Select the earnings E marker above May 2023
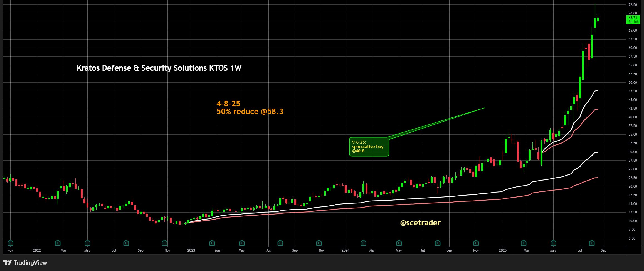This screenshot has height=271, width=644. pos(242,243)
